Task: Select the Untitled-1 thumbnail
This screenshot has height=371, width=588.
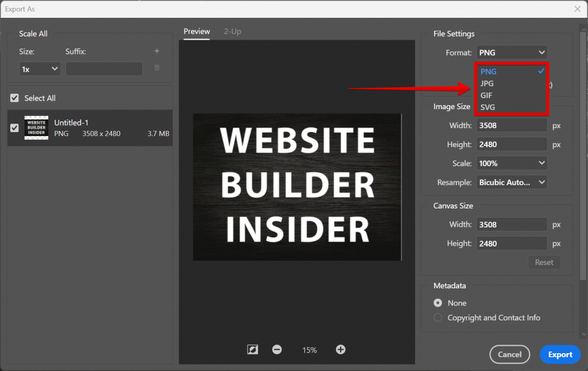Action: coord(36,127)
